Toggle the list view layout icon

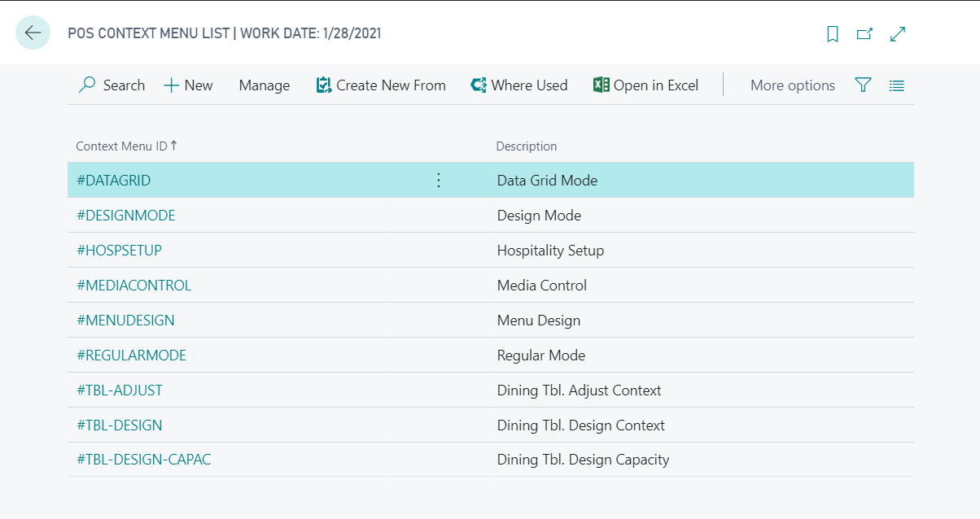[896, 85]
